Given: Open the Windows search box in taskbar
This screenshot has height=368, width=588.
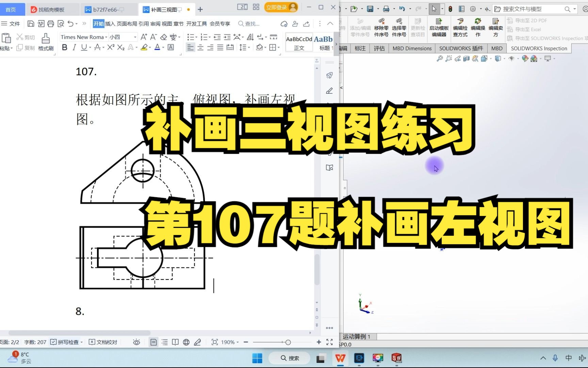Looking at the screenshot, I should tap(289, 358).
